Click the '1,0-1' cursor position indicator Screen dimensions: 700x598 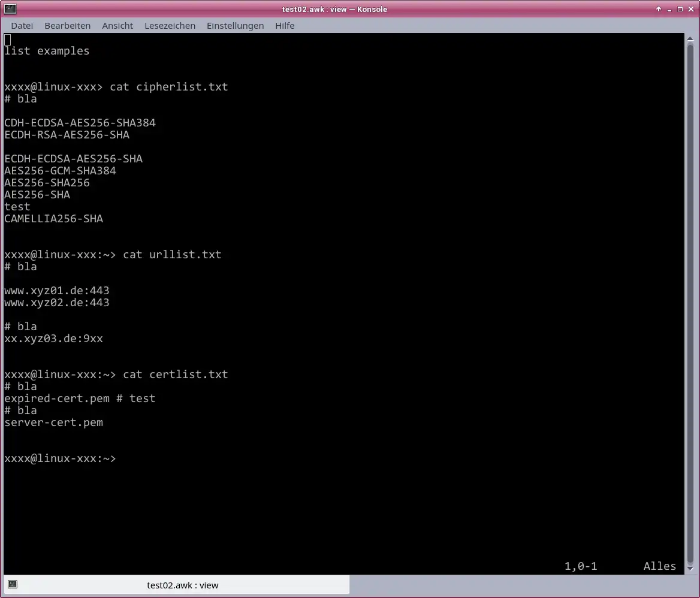click(x=581, y=566)
